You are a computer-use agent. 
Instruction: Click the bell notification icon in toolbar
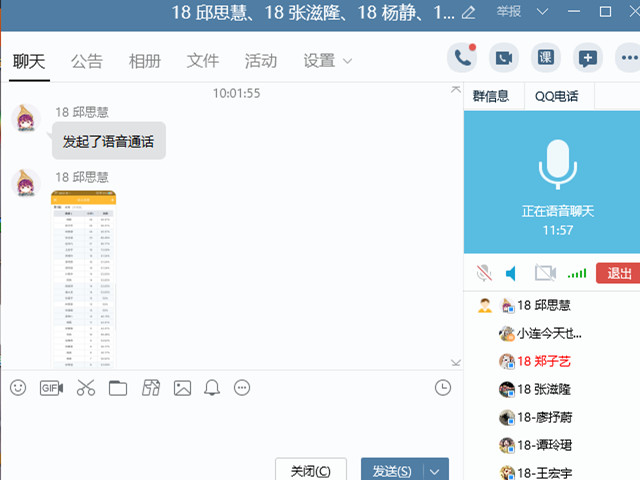[212, 387]
